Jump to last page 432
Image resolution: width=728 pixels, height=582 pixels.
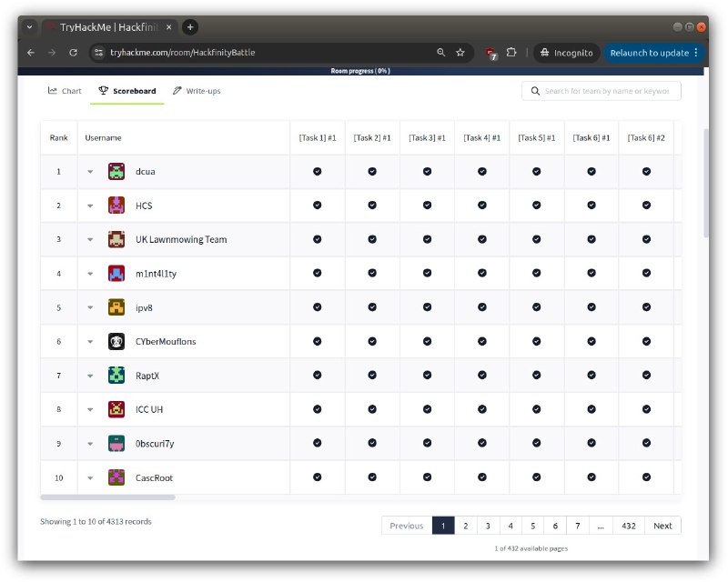629,526
